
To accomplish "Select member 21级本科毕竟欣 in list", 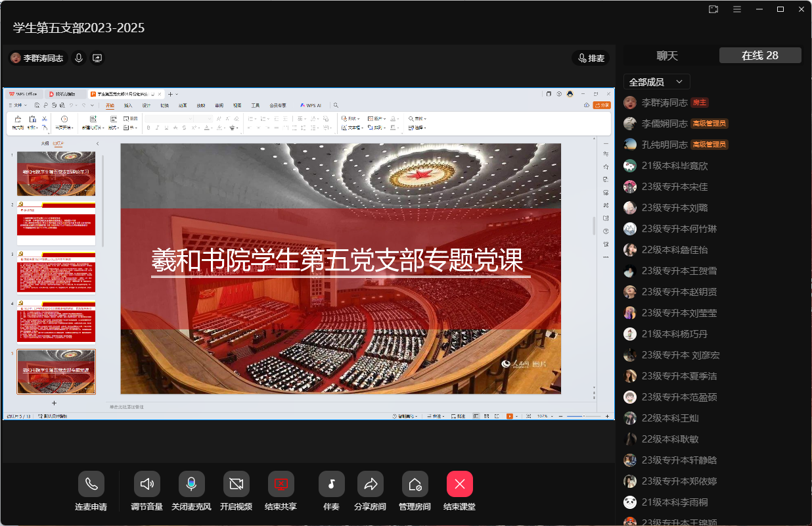I will (675, 166).
